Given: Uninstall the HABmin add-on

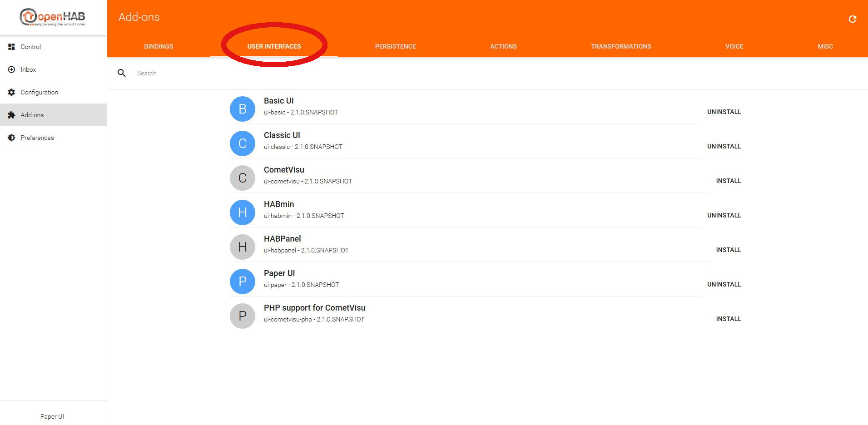Looking at the screenshot, I should (724, 215).
